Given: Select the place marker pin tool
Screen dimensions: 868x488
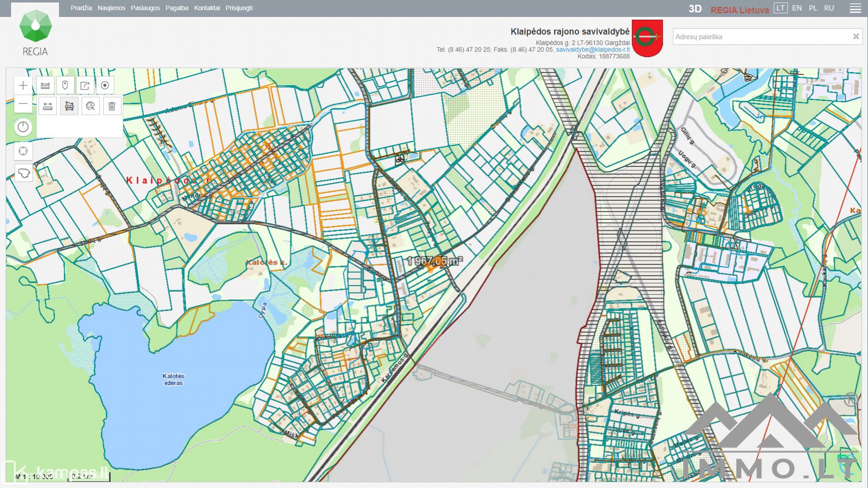Looking at the screenshot, I should click(65, 85).
